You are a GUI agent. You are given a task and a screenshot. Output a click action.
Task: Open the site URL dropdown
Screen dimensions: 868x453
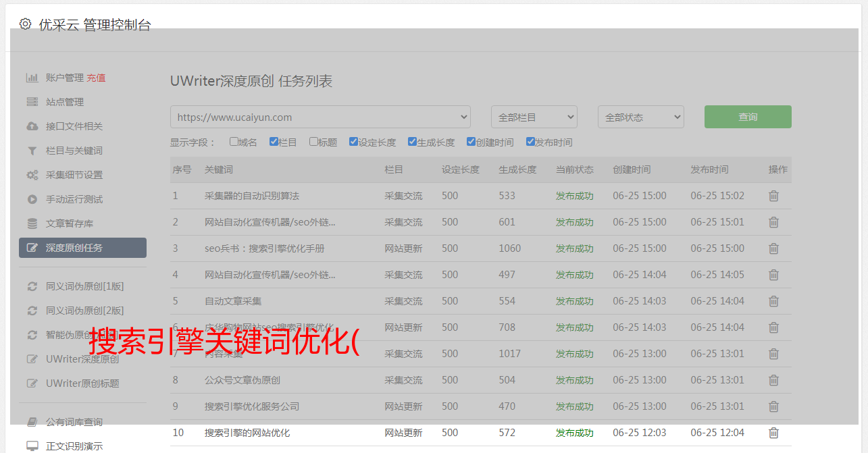(x=320, y=117)
